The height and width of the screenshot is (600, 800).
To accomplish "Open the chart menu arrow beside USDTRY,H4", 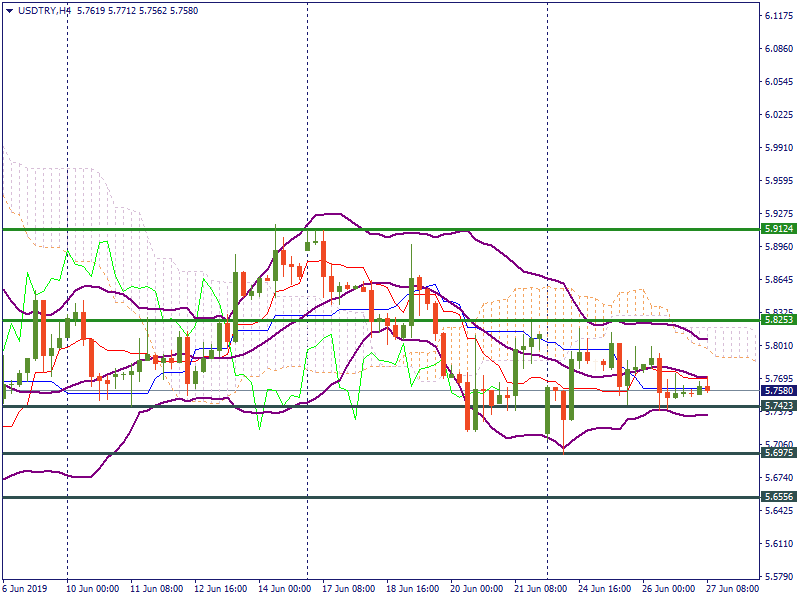I will coord(9,9).
